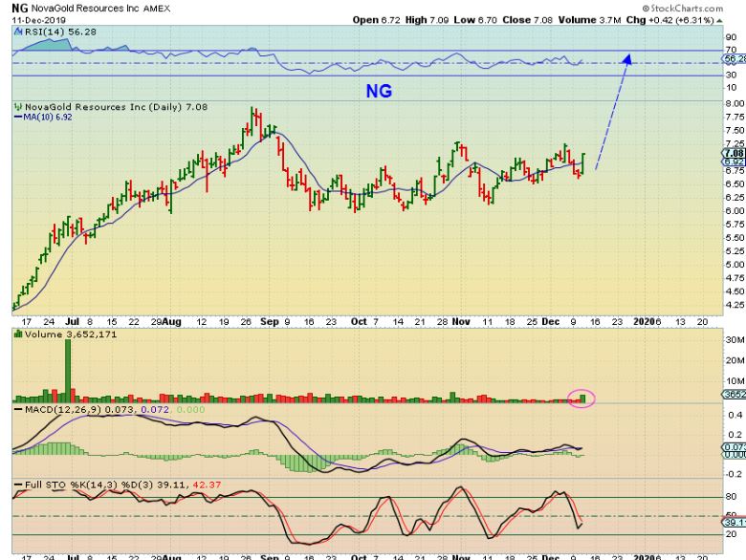Click the 4.25 price axis label

point(735,305)
